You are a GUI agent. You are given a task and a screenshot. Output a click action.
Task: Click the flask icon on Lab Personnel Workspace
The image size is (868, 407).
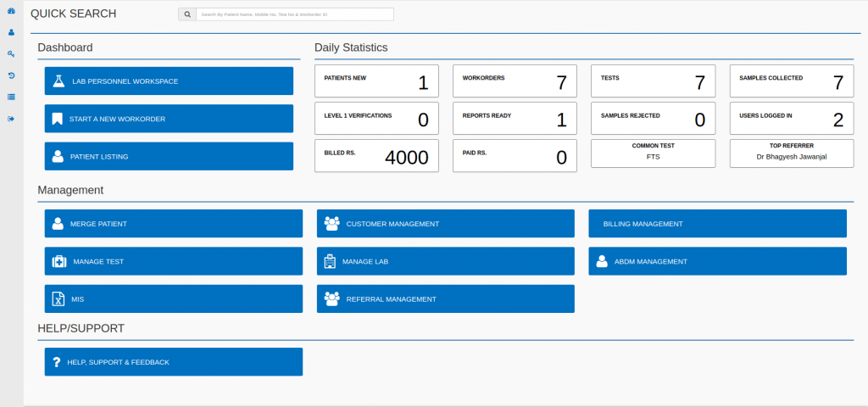click(58, 81)
